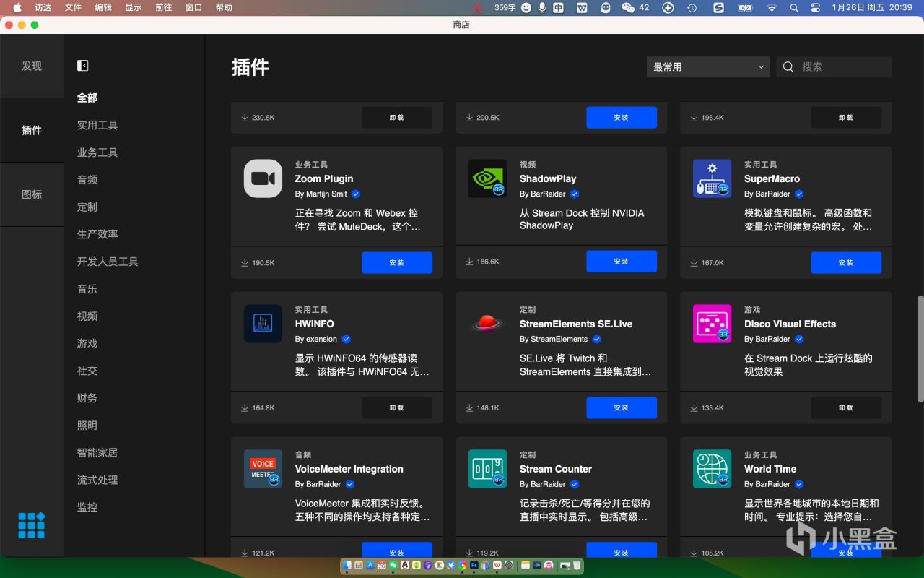Open the 开发人员工具 category

(108, 262)
